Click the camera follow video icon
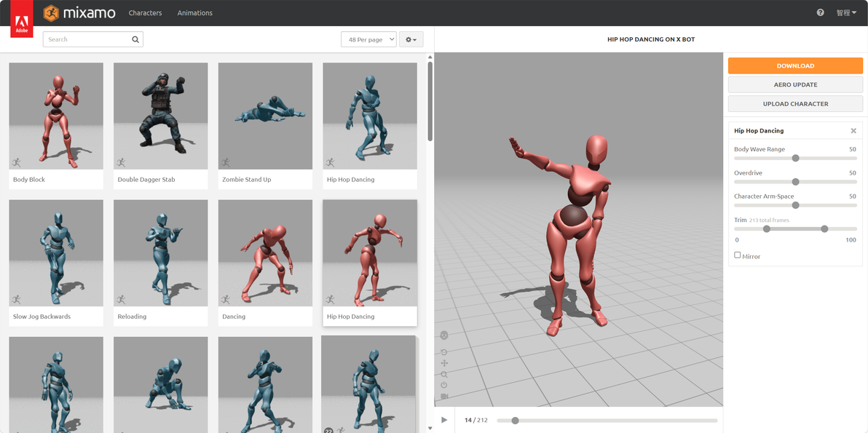The width and height of the screenshot is (868, 433). [x=444, y=396]
